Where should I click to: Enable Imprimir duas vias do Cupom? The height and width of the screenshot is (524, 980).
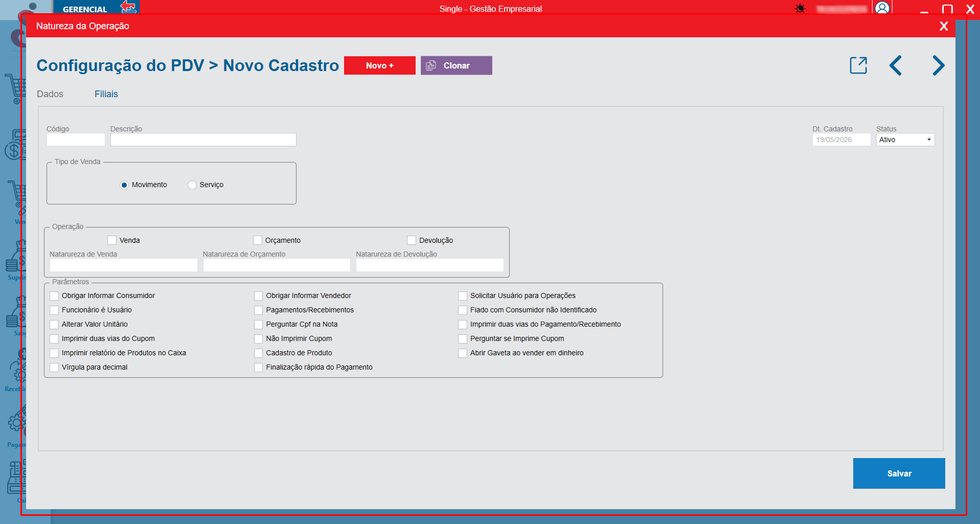pos(54,339)
